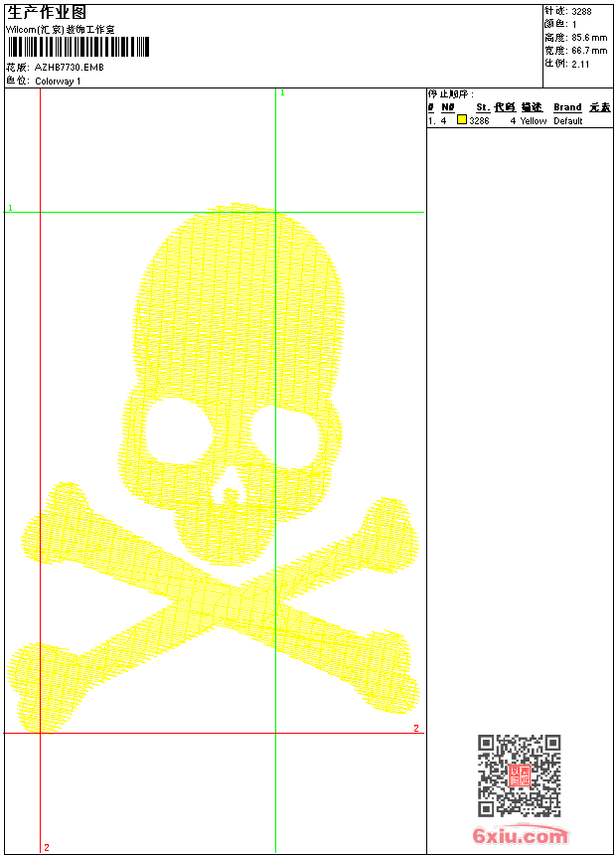Click the yellow thread color swatch
This screenshot has width=616, height=855.
tap(462, 120)
